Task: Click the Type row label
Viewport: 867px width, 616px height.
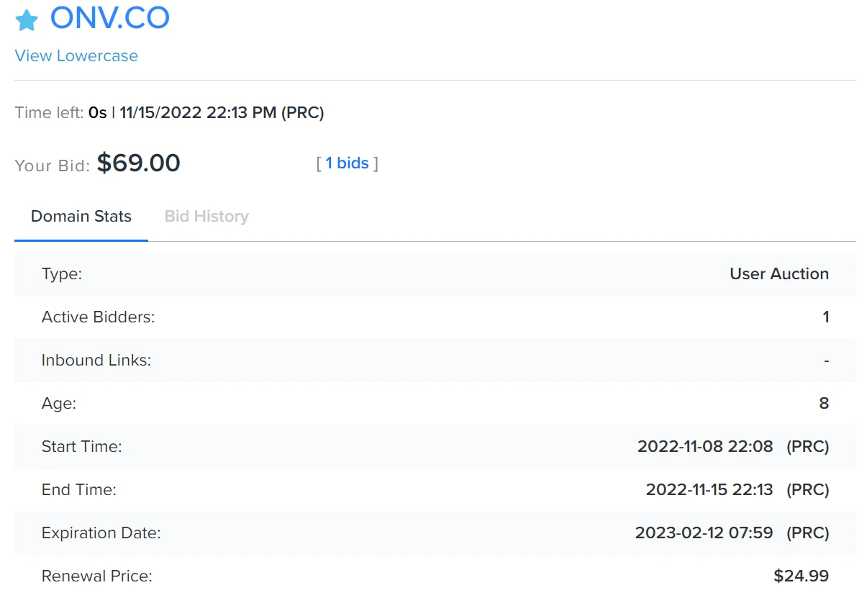Action: (x=62, y=273)
